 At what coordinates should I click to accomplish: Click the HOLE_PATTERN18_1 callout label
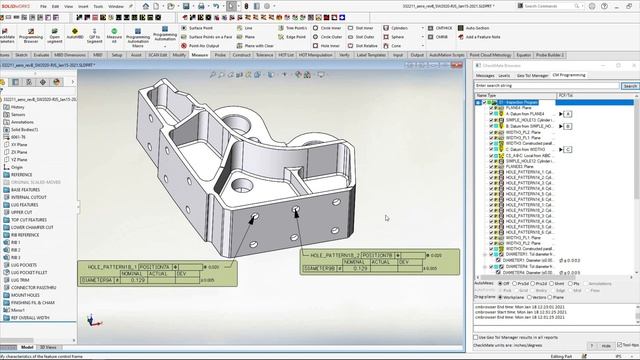(113, 267)
